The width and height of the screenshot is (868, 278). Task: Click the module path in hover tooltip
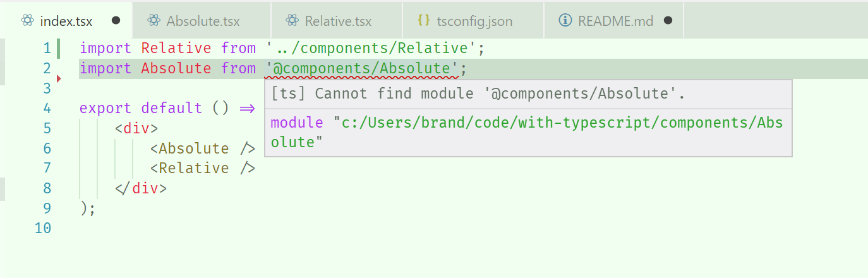[x=527, y=133]
